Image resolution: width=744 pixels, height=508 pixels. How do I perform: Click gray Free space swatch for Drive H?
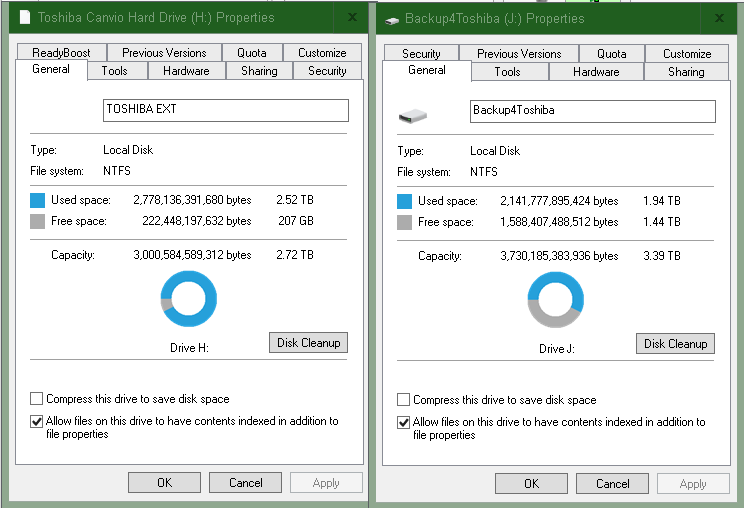37,221
